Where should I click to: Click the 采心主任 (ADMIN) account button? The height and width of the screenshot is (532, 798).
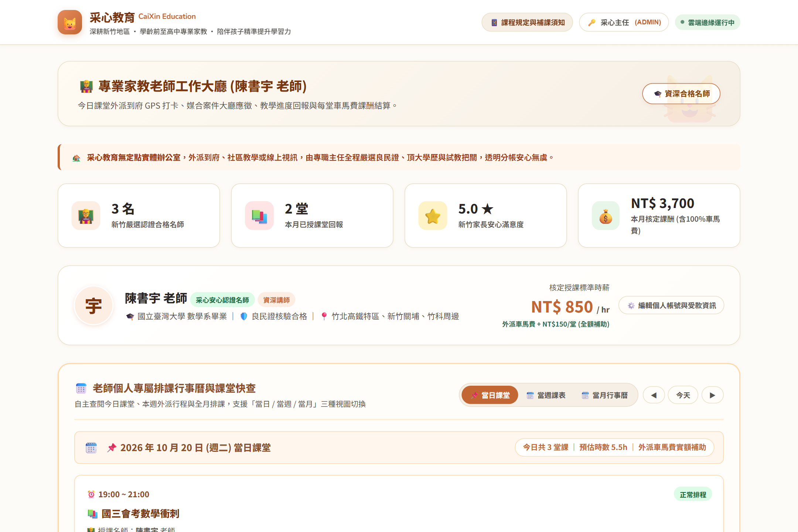(x=624, y=23)
